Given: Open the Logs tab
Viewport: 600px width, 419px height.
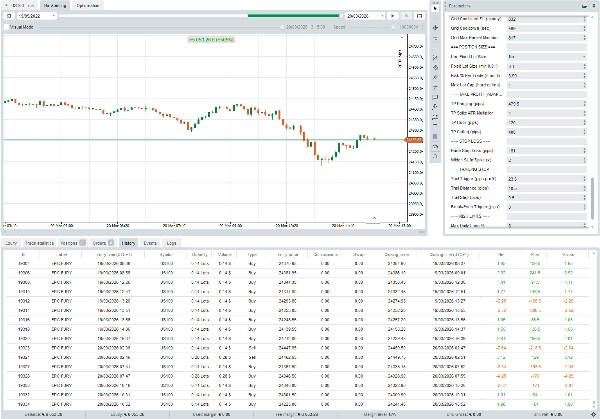Looking at the screenshot, I should (173, 242).
